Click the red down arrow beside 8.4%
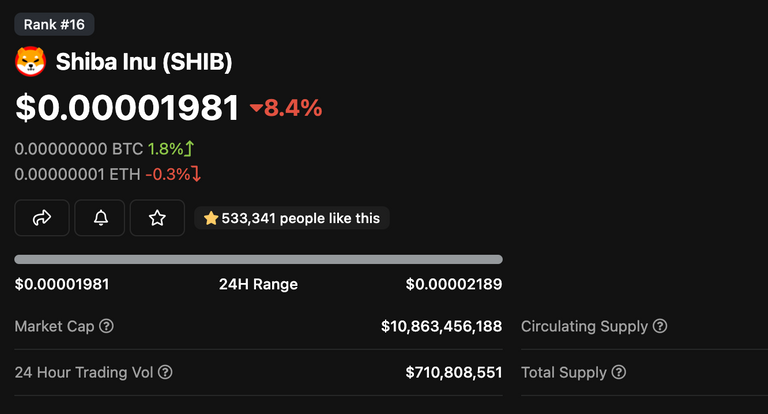This screenshot has width=768, height=414. tap(256, 107)
